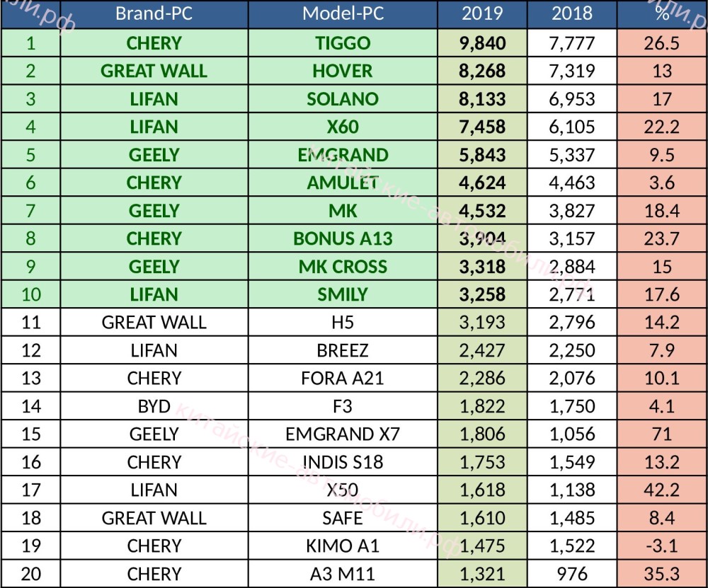
Task: Select the EMGRAND X7 model cell
Action: [x=343, y=434]
